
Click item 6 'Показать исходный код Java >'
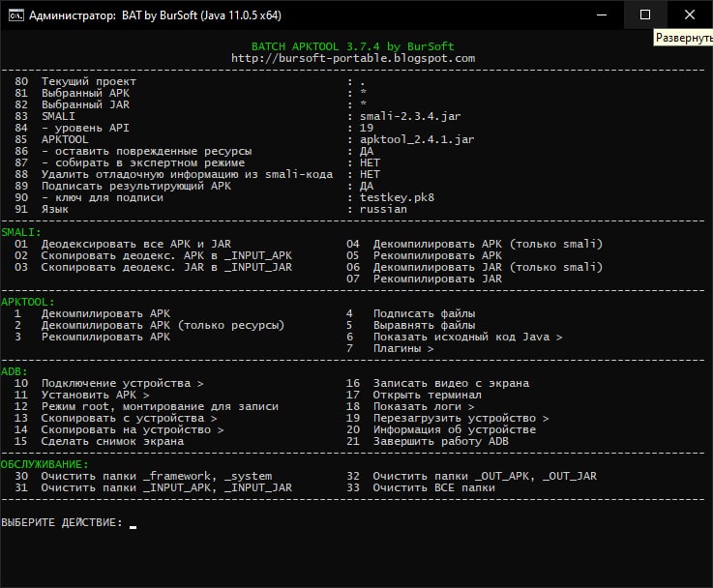click(455, 338)
